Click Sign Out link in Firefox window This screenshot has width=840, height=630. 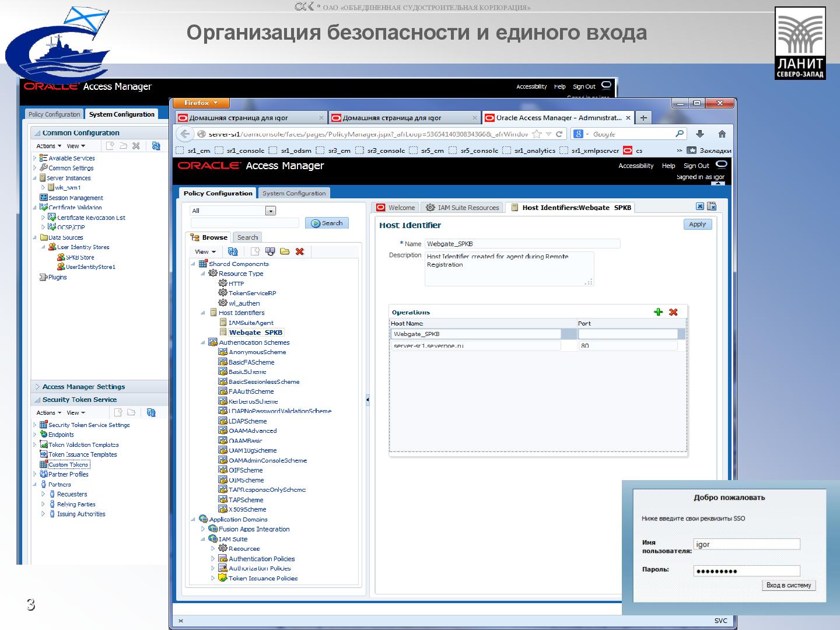(696, 166)
